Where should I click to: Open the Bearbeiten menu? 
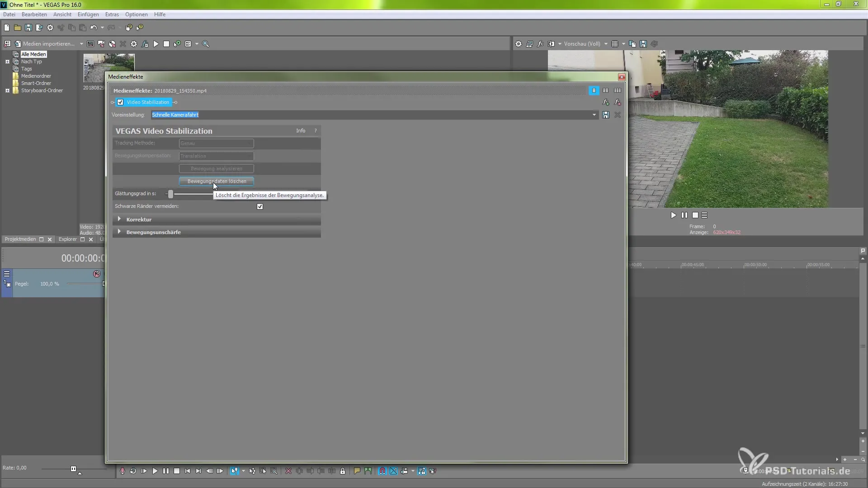coord(34,14)
